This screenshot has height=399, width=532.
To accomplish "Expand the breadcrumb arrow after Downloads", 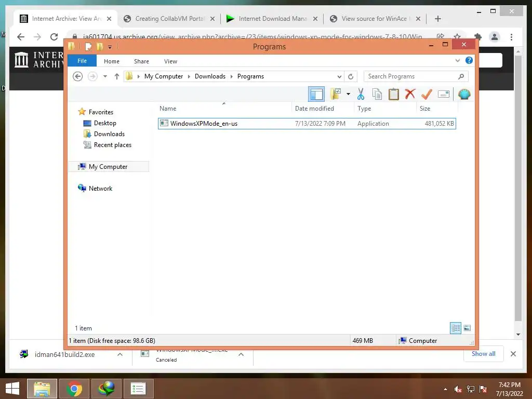I will pyautogui.click(x=231, y=76).
